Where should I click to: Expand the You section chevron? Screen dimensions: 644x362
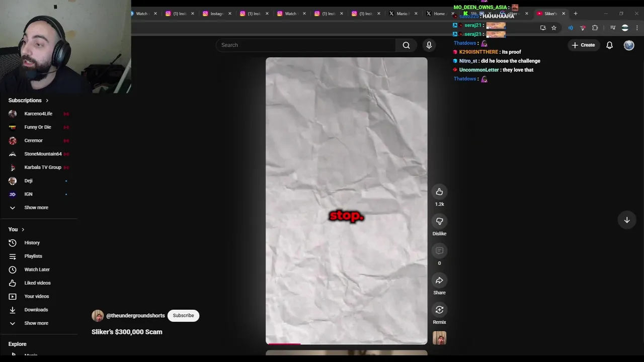pyautogui.click(x=23, y=230)
